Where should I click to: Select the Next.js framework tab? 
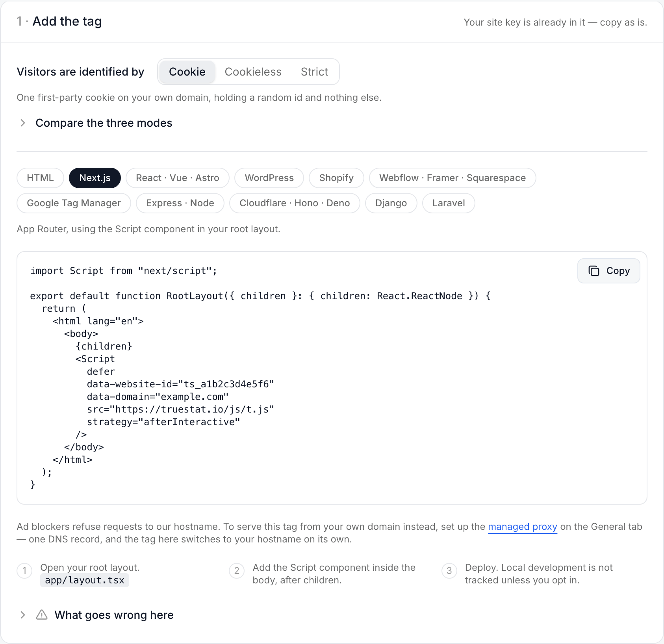pyautogui.click(x=95, y=178)
